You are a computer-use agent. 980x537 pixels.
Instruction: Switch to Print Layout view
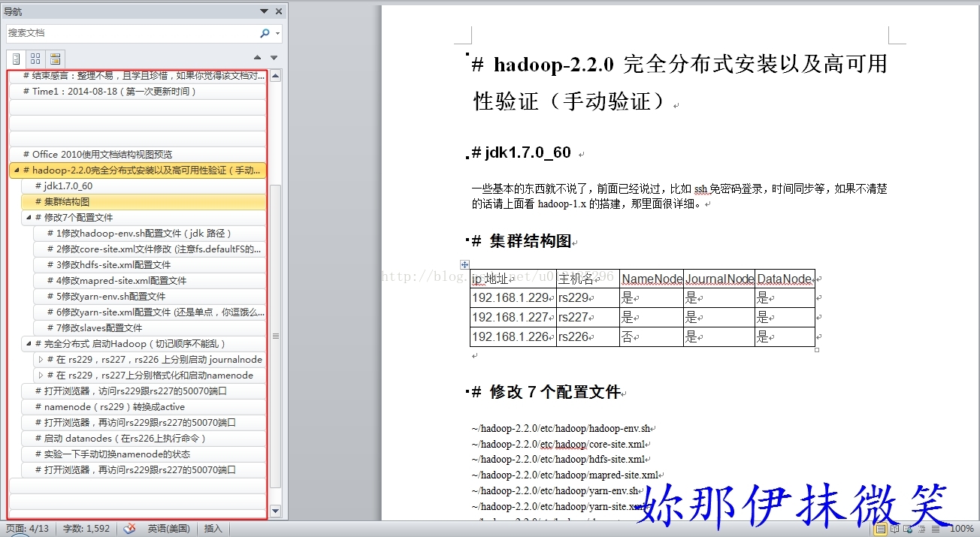click(x=880, y=529)
